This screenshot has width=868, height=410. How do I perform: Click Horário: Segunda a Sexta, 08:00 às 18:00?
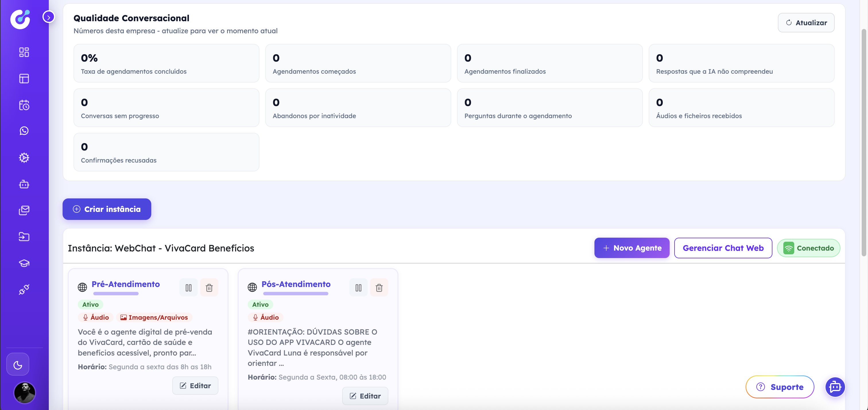pyautogui.click(x=317, y=377)
